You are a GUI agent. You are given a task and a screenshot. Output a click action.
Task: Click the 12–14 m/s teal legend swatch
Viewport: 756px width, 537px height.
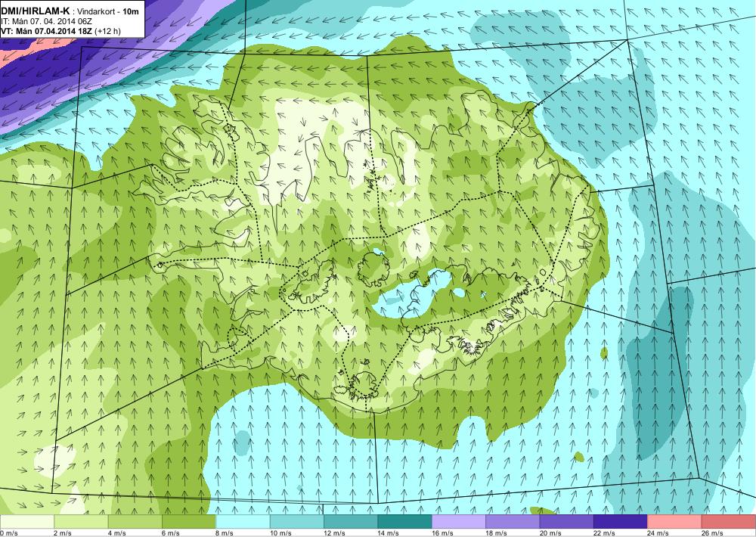351,522
